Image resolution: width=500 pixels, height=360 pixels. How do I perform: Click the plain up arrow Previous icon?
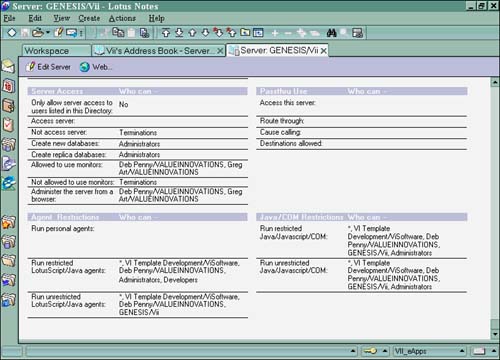point(192,32)
